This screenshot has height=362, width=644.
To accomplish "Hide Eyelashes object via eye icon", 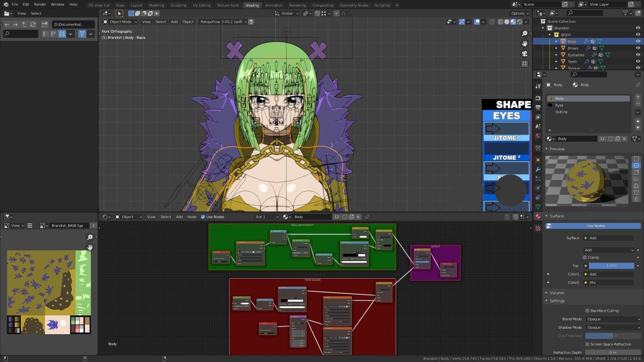I will [x=638, y=55].
